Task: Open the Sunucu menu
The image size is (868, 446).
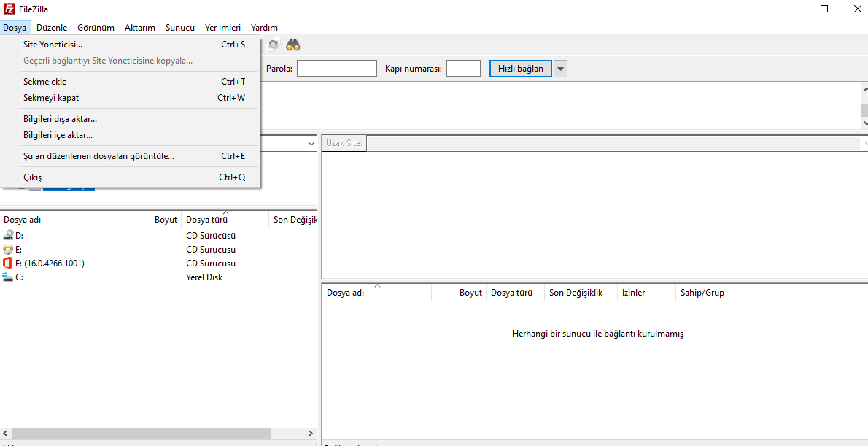Action: point(180,27)
